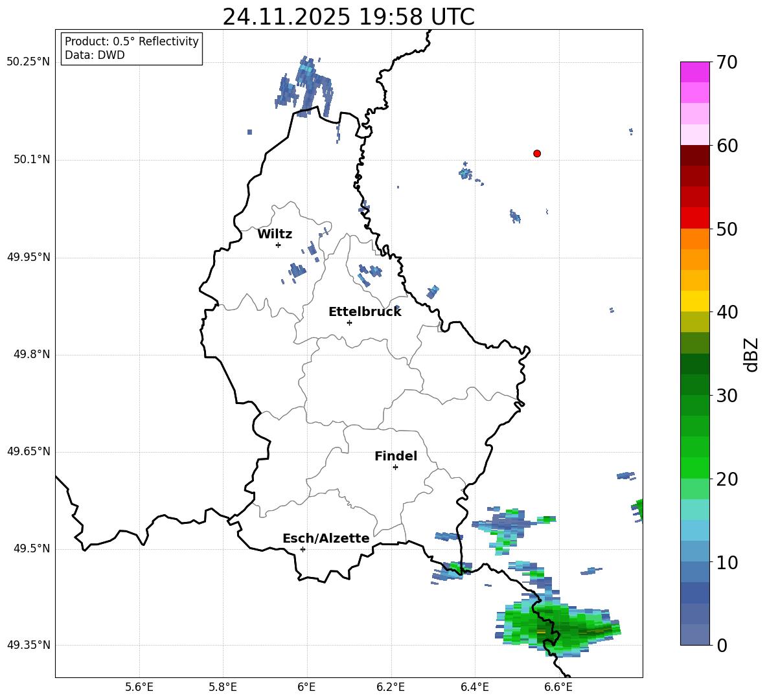Image resolution: width=767 pixels, height=700 pixels.
Task: Click the 5.6°E longitude label
Action: pyautogui.click(x=139, y=687)
